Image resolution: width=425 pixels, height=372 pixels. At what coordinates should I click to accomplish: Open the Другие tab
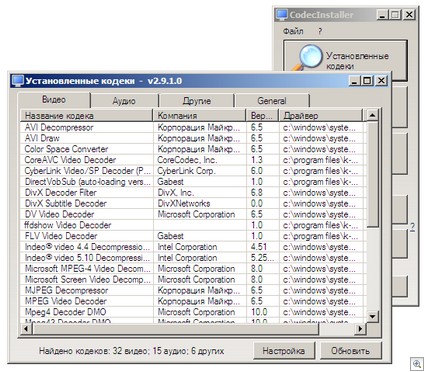[197, 101]
